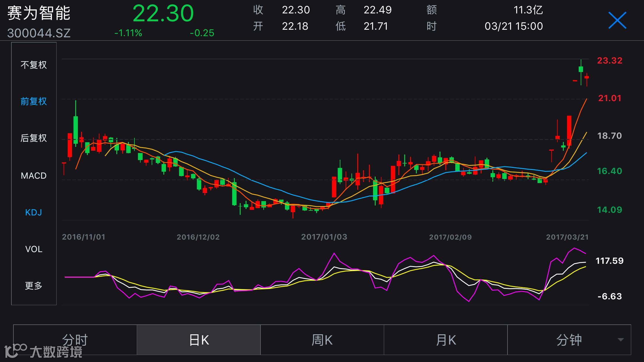Switch indicator to KDJ

(34, 212)
